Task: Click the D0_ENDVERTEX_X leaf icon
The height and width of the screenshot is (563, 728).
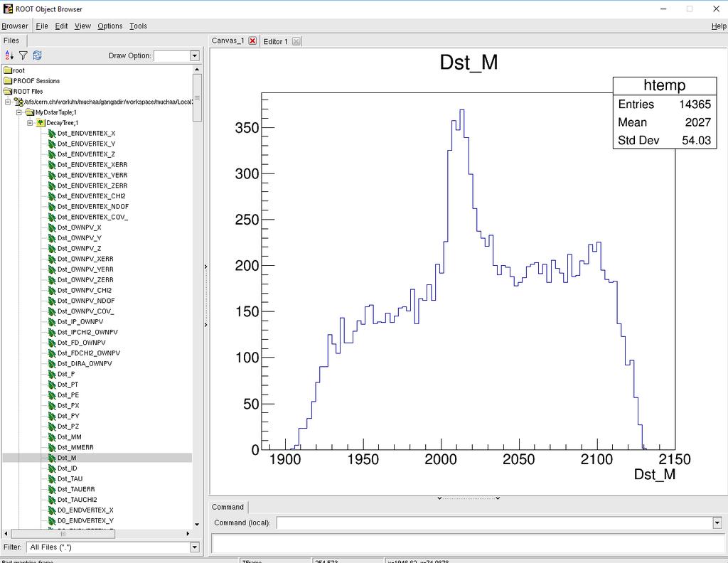Action: tap(52, 510)
